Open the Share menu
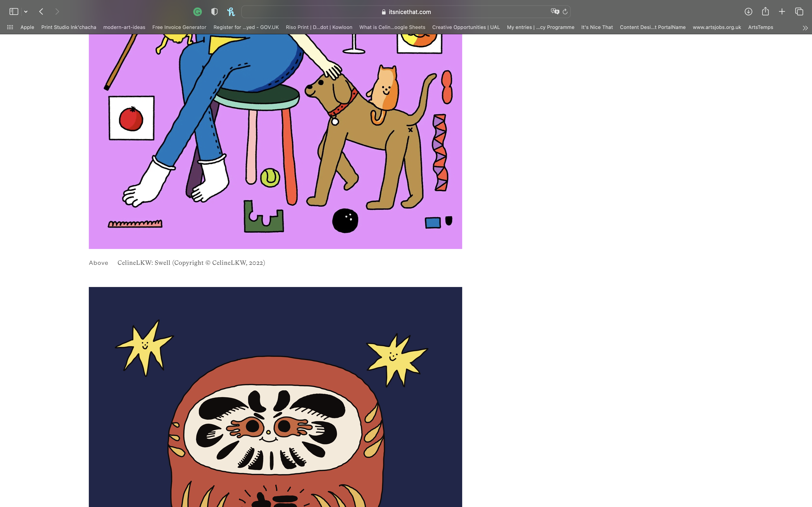Screen dimensions: 812x507 [765, 12]
